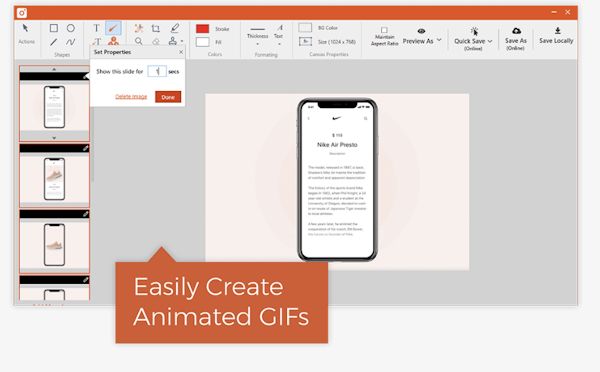Expand the Quick Save dropdown arrow
This screenshot has height=372, width=600.
coord(490,41)
